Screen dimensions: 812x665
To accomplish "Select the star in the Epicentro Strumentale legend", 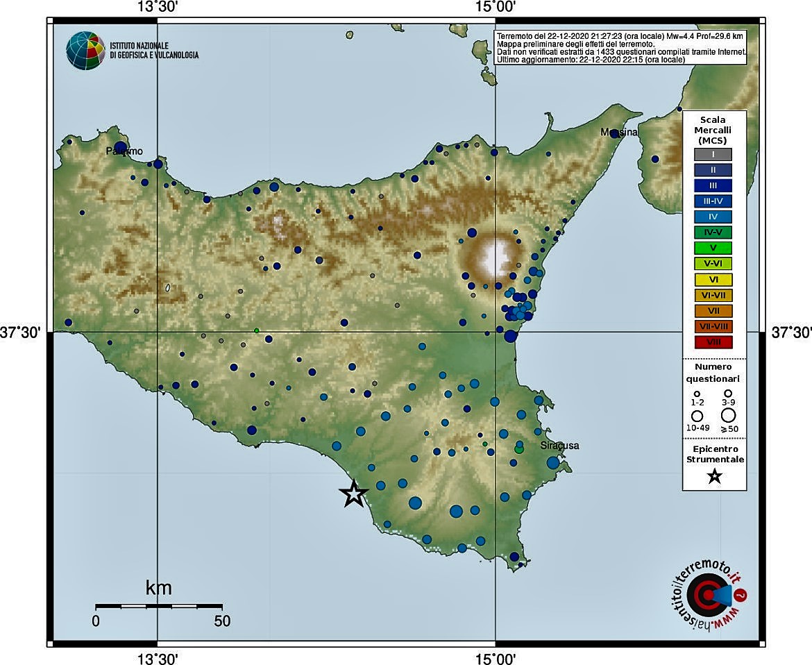I will [x=713, y=477].
